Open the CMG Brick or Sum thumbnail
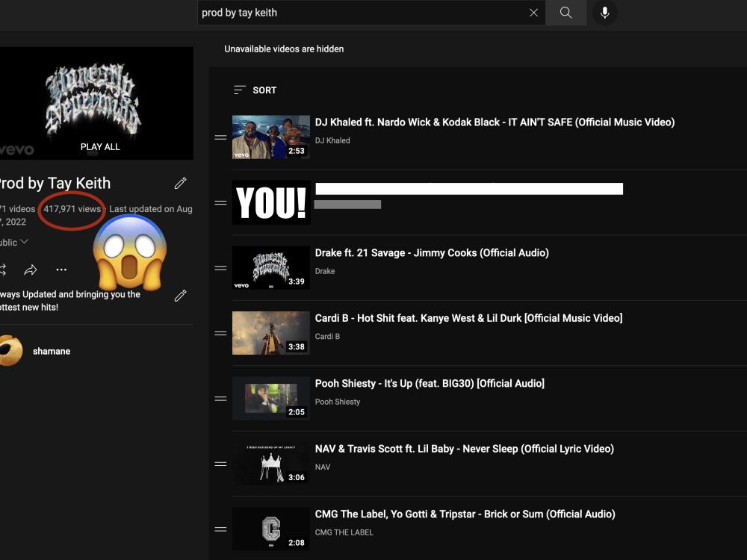Viewport: 747px width, 560px height. pyautogui.click(x=271, y=529)
